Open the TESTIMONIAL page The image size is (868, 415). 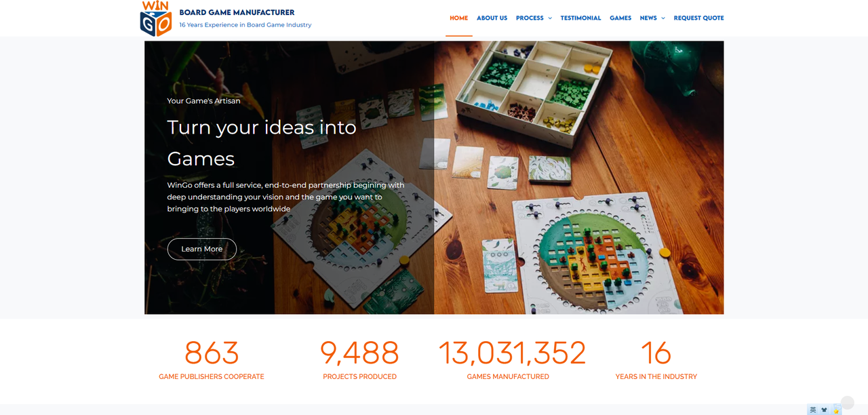click(x=580, y=18)
